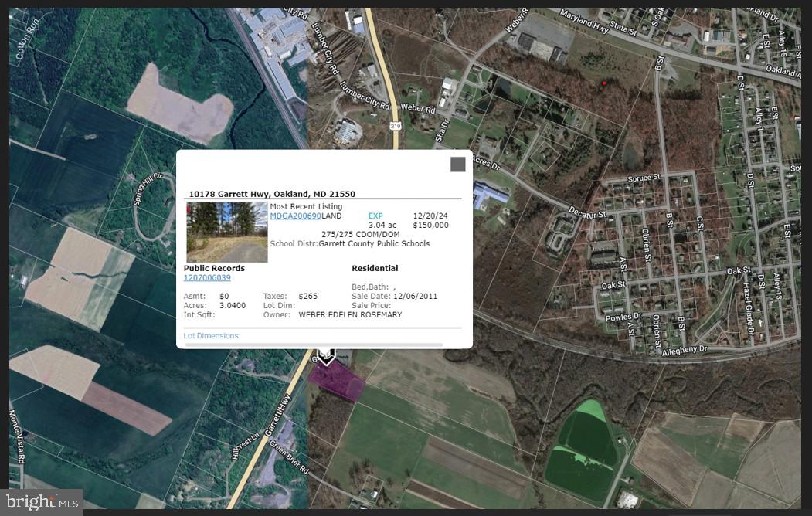This screenshot has width=812, height=516.
Task: Close the property info popup
Action: point(458,165)
